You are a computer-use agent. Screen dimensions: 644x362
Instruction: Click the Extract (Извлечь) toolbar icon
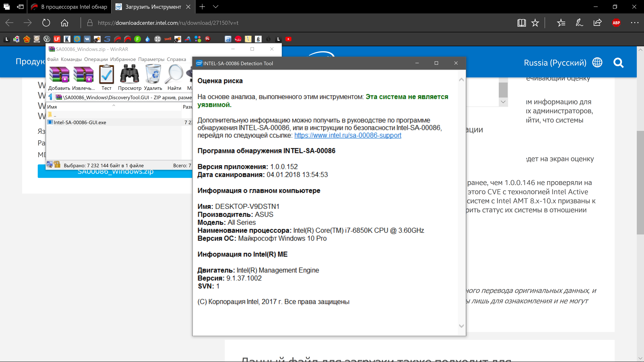click(84, 75)
